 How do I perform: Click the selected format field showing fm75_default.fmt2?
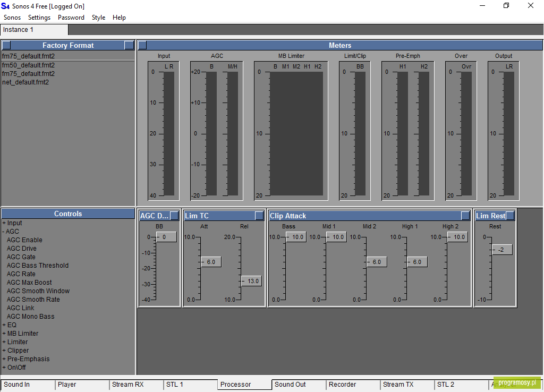68,56
